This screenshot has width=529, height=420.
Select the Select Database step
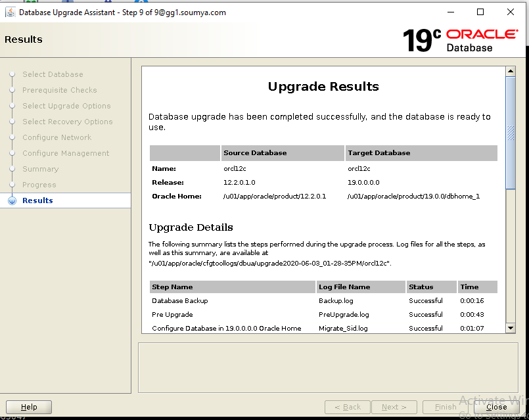coord(53,74)
